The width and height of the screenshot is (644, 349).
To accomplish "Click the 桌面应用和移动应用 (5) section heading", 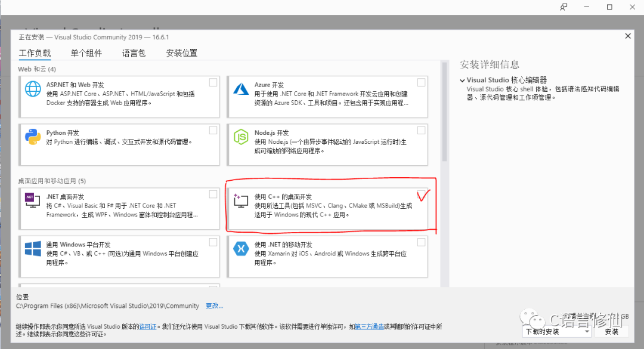I will pyautogui.click(x=52, y=181).
